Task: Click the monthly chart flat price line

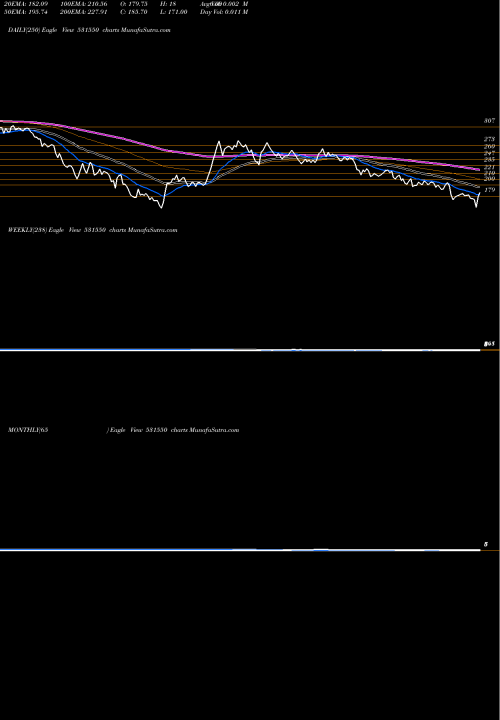Action: pyautogui.click(x=240, y=550)
